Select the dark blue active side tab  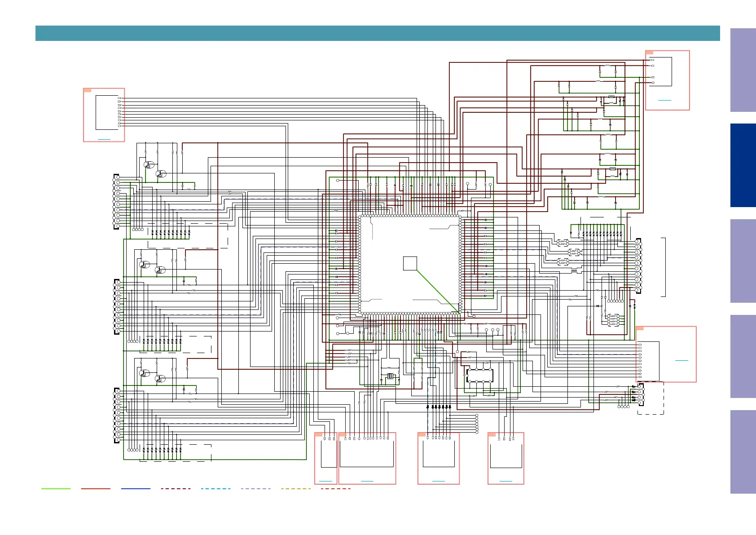click(743, 165)
